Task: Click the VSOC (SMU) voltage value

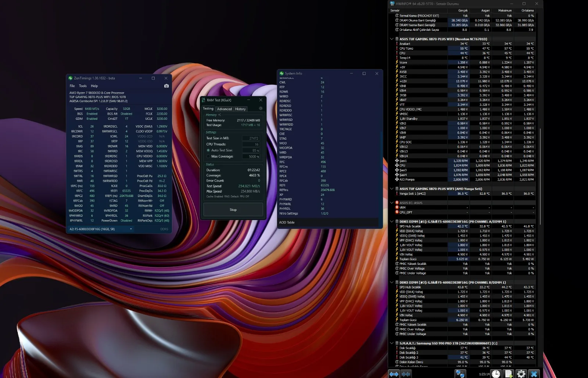Action: [162, 126]
